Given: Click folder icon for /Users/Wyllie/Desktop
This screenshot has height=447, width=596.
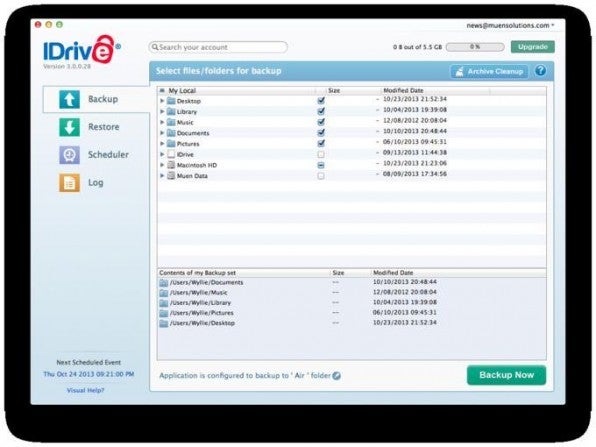Looking at the screenshot, I should [x=163, y=323].
